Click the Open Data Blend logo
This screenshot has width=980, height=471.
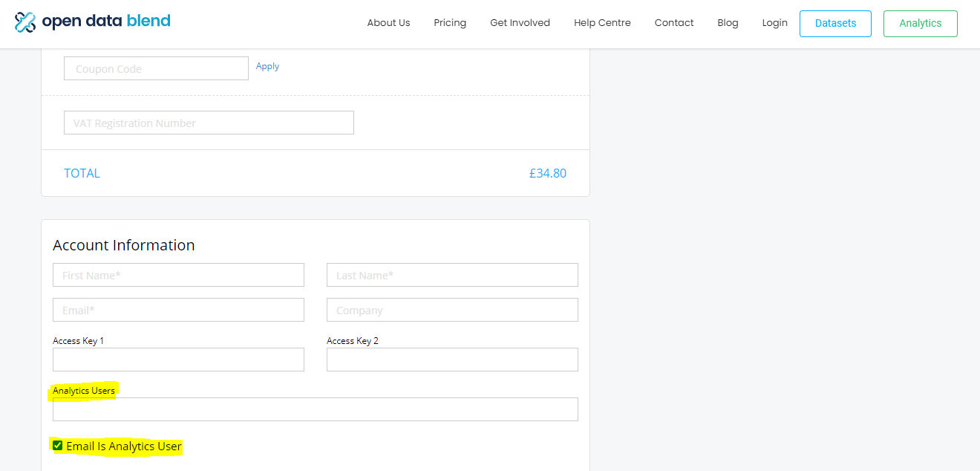coord(93,22)
